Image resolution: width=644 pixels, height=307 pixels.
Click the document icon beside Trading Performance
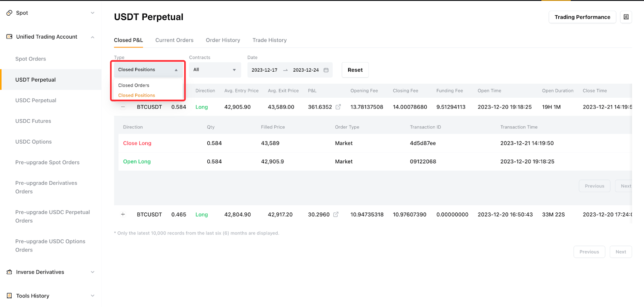(626, 17)
